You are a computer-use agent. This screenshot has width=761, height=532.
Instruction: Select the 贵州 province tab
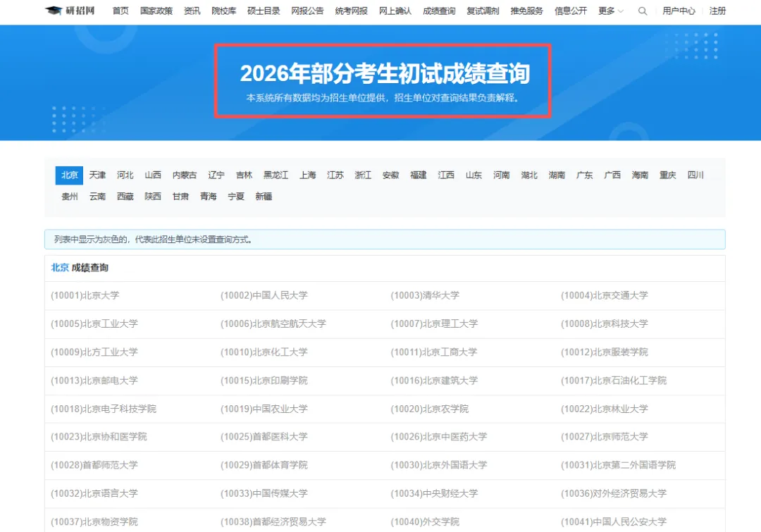coord(69,197)
